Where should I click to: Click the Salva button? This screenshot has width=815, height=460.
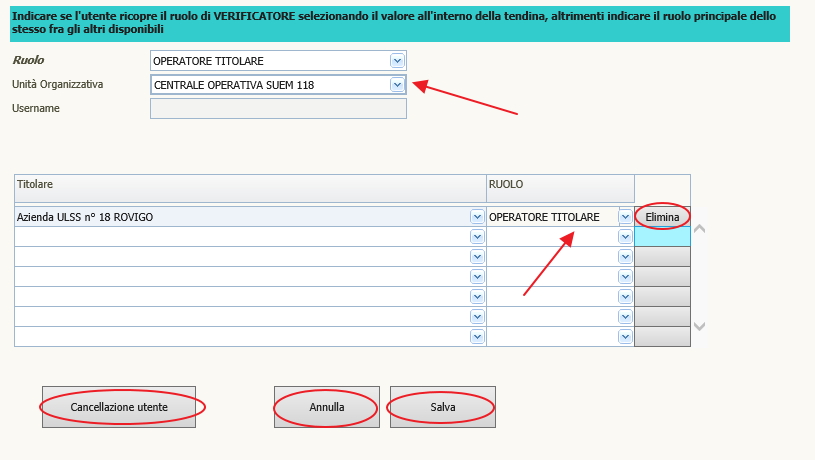coord(442,407)
